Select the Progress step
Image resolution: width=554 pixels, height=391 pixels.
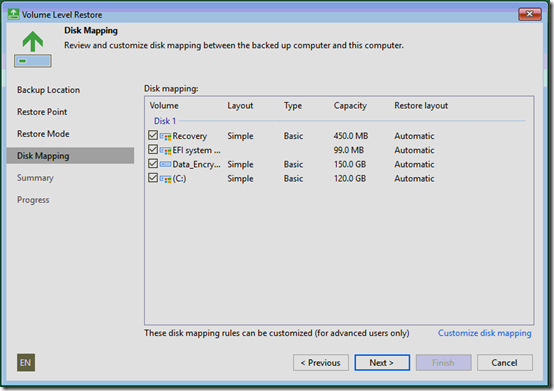pyautogui.click(x=33, y=200)
